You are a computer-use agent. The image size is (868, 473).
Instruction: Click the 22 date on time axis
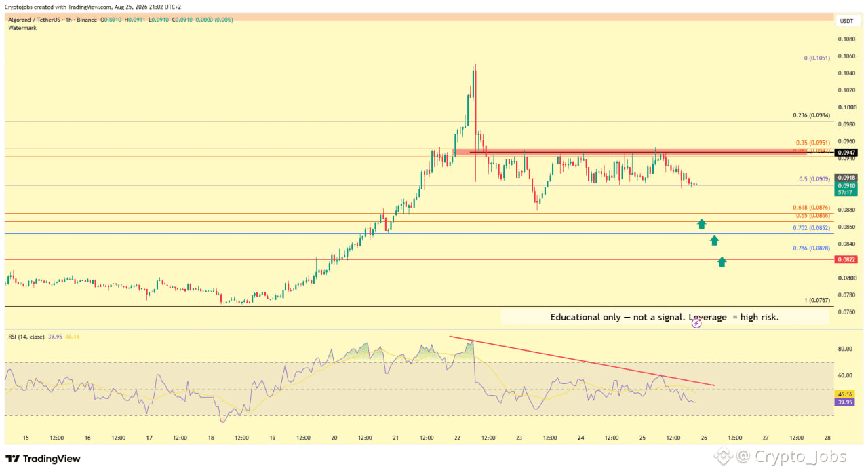(x=458, y=438)
